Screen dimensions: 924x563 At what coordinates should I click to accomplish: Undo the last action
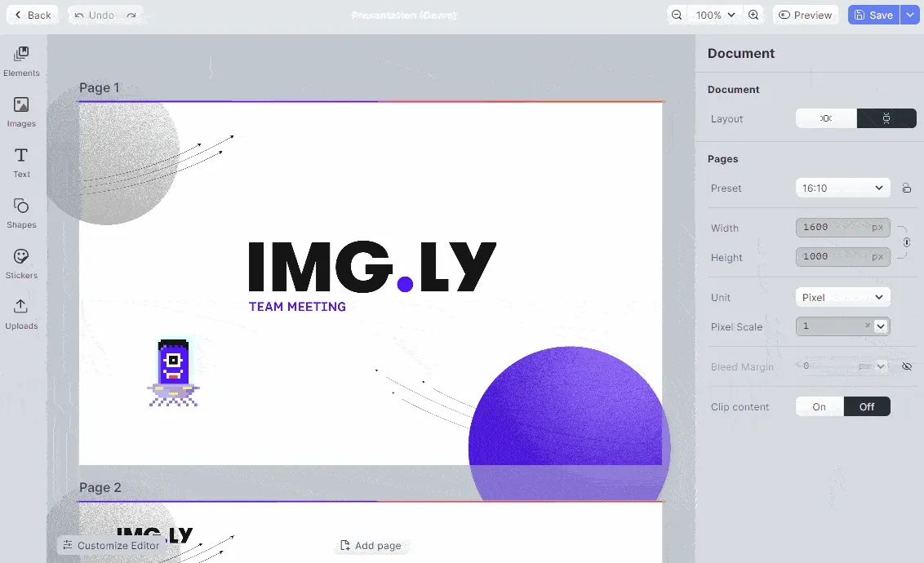95,15
